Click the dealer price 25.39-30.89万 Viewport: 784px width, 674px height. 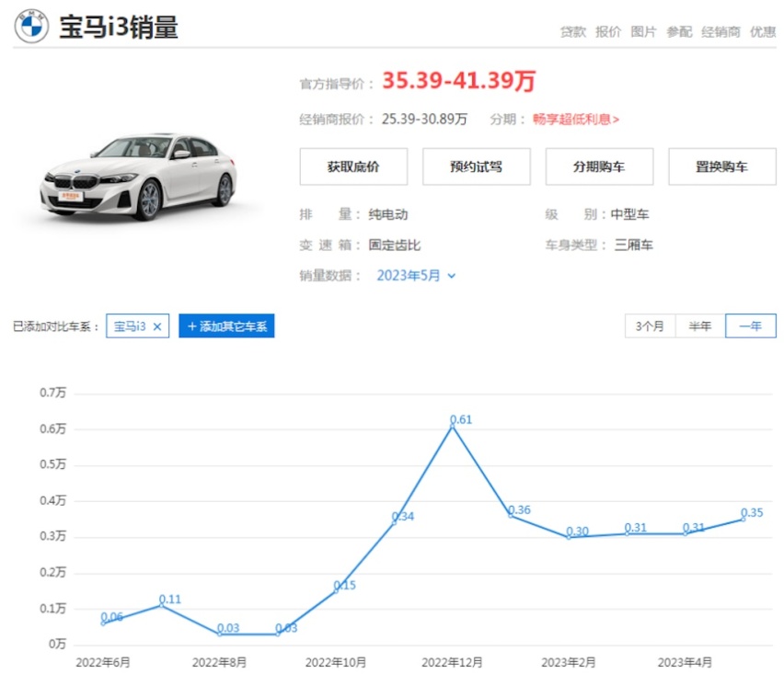424,120
